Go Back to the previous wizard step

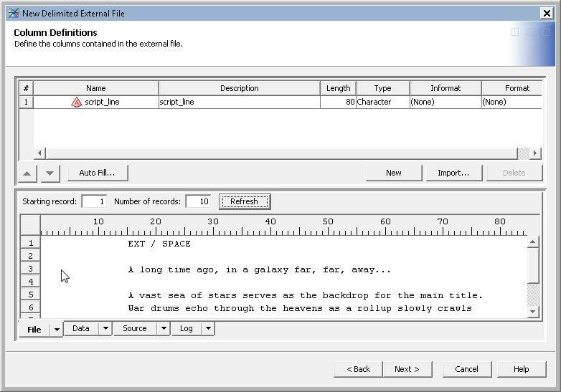pyautogui.click(x=358, y=369)
